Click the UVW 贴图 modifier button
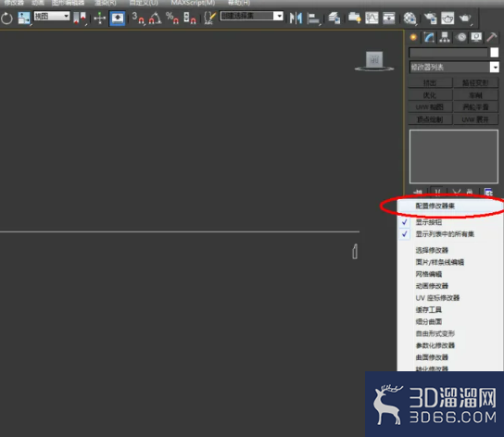 click(x=430, y=107)
